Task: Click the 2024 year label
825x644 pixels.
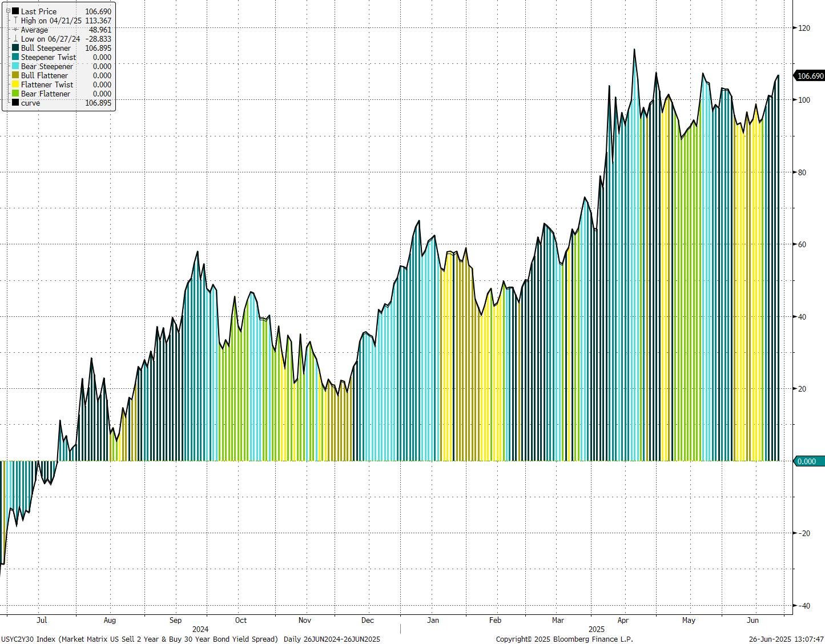Action: point(200,629)
